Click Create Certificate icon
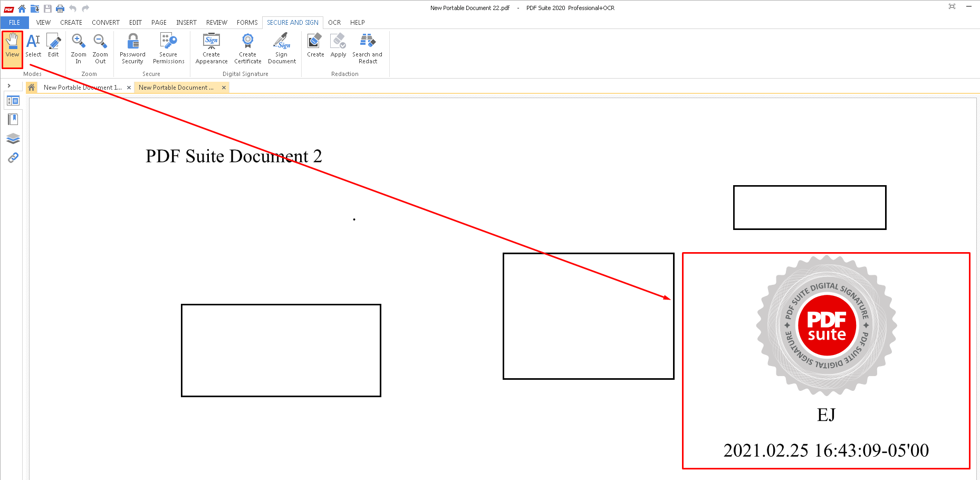The image size is (980, 480). coord(248,49)
